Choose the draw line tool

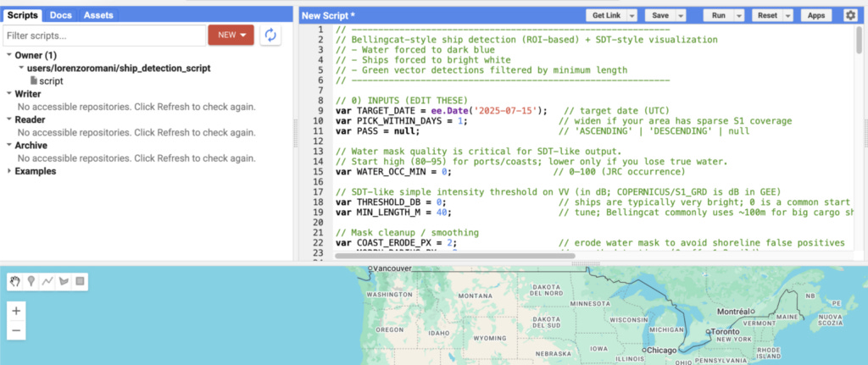click(x=47, y=282)
